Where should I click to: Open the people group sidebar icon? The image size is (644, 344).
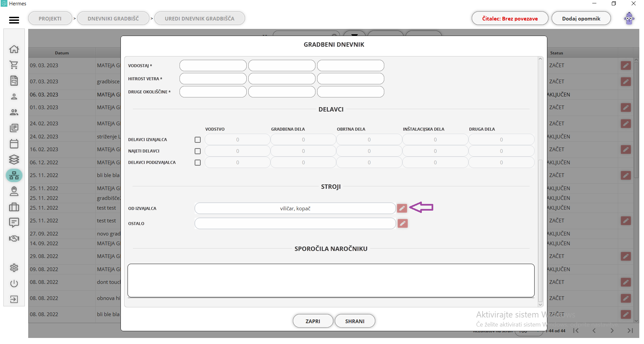[14, 112]
